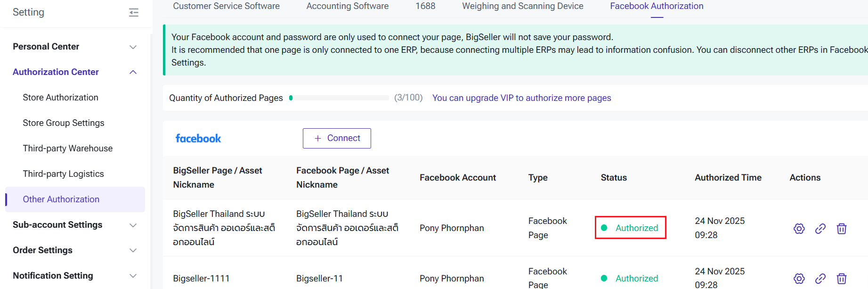868x289 pixels.
Task: Switch to Customer Service Software tab
Action: point(226,6)
